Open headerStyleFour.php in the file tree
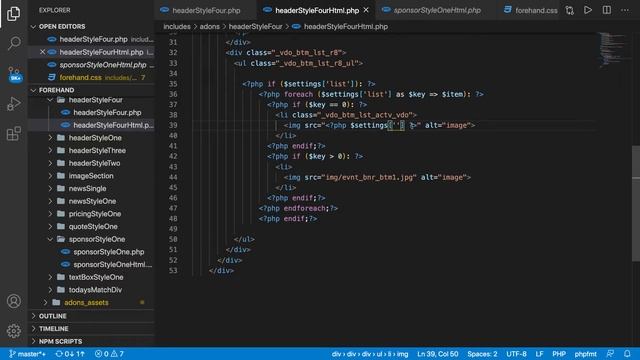Viewport: 640px width, 360px height. click(92, 113)
